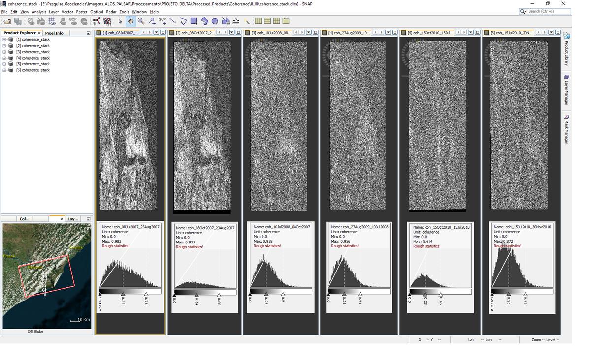Image resolution: width=591 pixels, height=364 pixels.
Task: Activate the Zoom magnifier tool
Action: point(141,21)
